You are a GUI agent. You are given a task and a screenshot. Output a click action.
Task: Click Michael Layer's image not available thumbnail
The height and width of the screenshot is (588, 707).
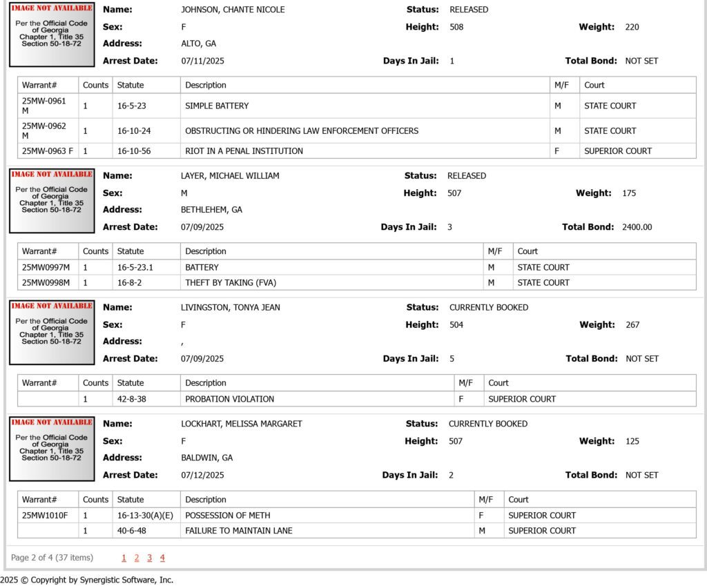coord(52,201)
